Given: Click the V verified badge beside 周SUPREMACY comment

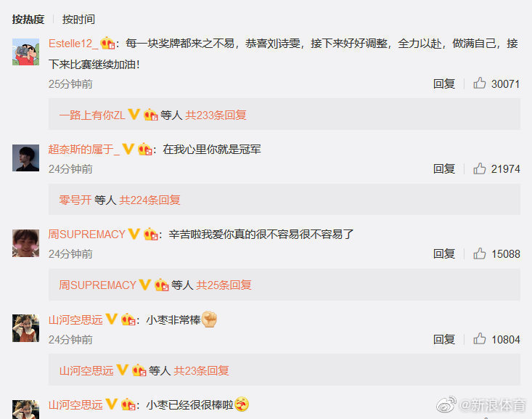Looking at the screenshot, I should point(134,234).
